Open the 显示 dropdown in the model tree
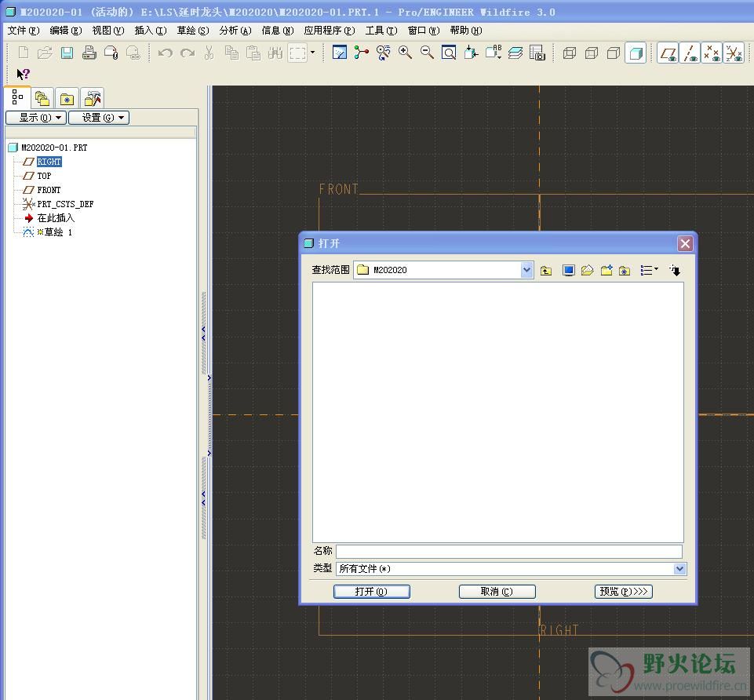 pyautogui.click(x=36, y=118)
